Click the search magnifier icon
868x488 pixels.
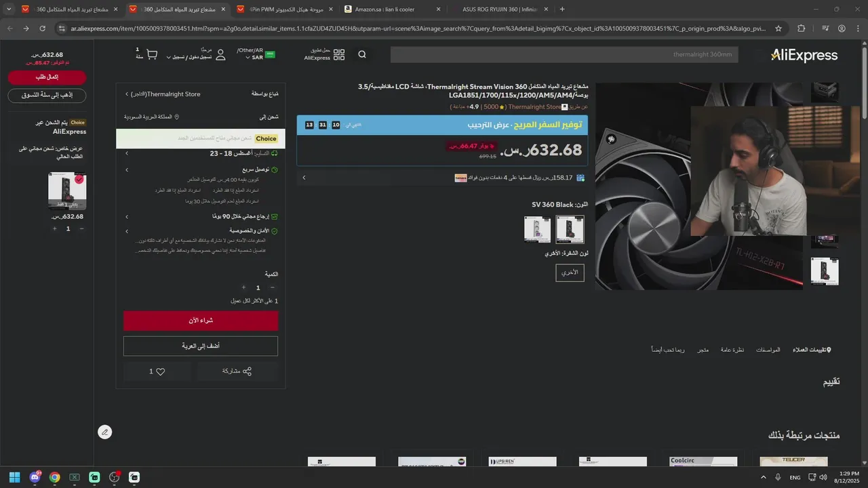coord(362,55)
